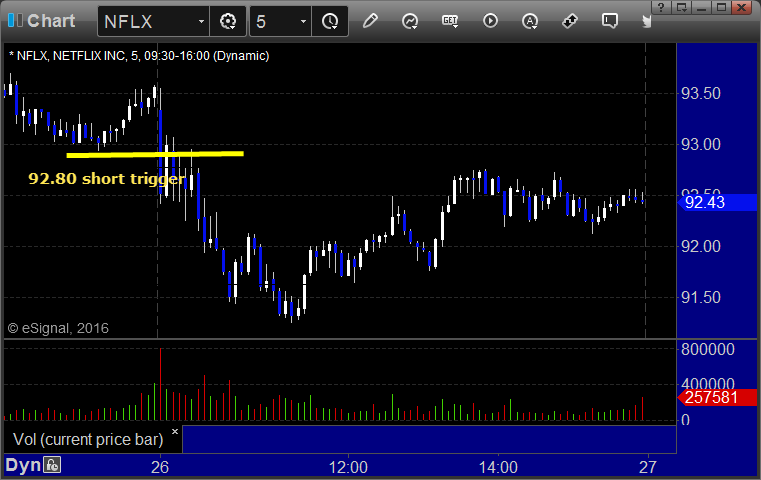Click the 800000 volume axis label
The width and height of the screenshot is (761, 480).
708,349
